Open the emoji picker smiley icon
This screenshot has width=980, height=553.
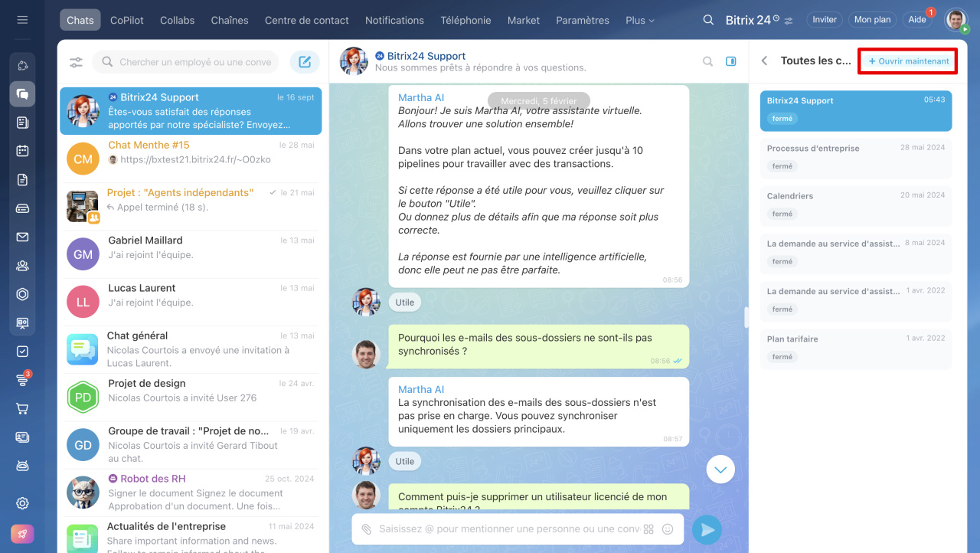pos(668,529)
